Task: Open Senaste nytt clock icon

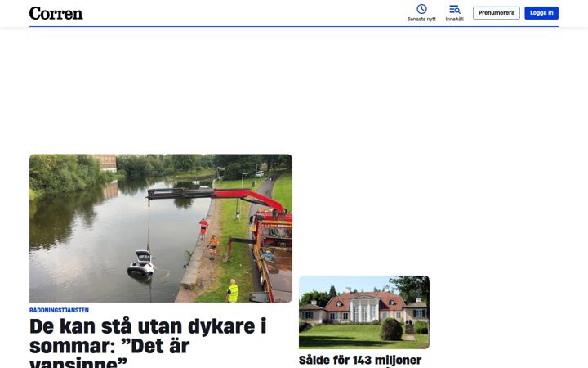Action: click(421, 9)
